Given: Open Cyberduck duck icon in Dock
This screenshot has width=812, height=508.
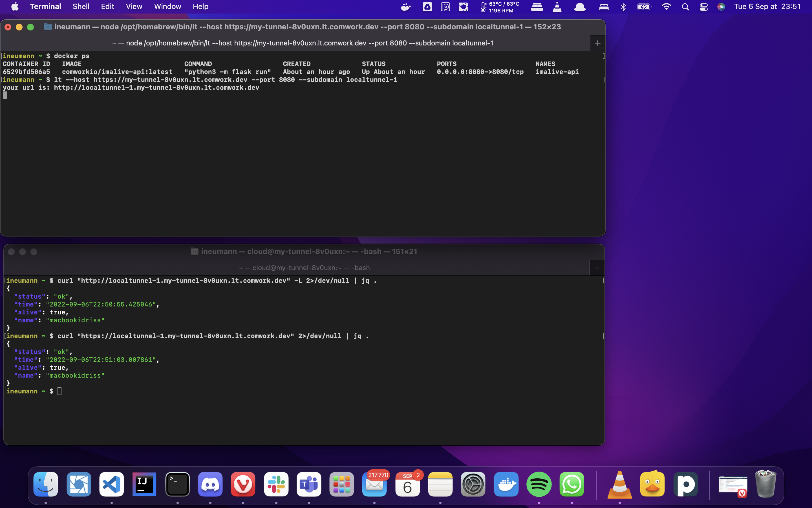Looking at the screenshot, I should coord(653,484).
